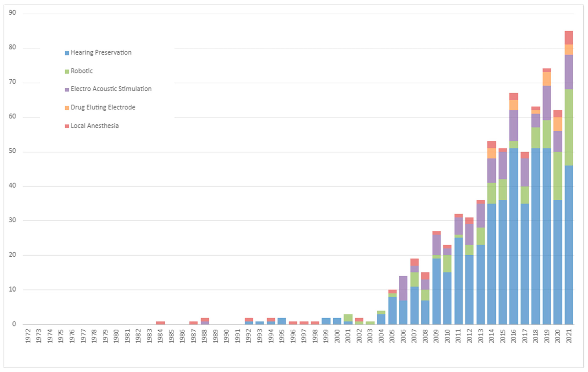This screenshot has height=372, width=588.
Task: Select the Robotic legend label
Action: pyautogui.click(x=82, y=71)
